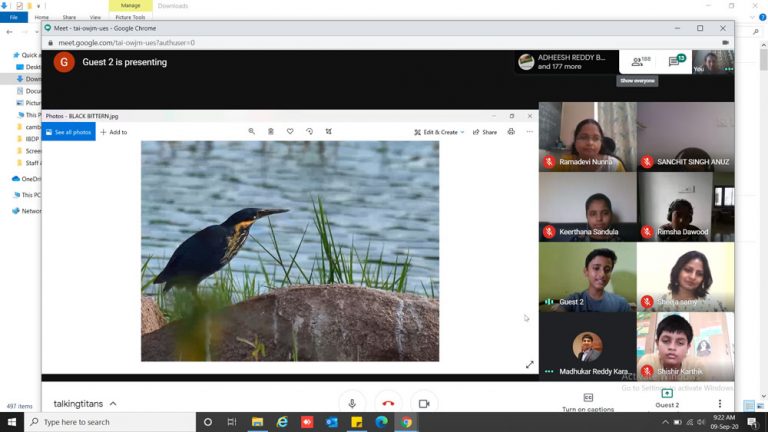Turn on captions
Viewport: 768px width, 432px height.
point(587,402)
